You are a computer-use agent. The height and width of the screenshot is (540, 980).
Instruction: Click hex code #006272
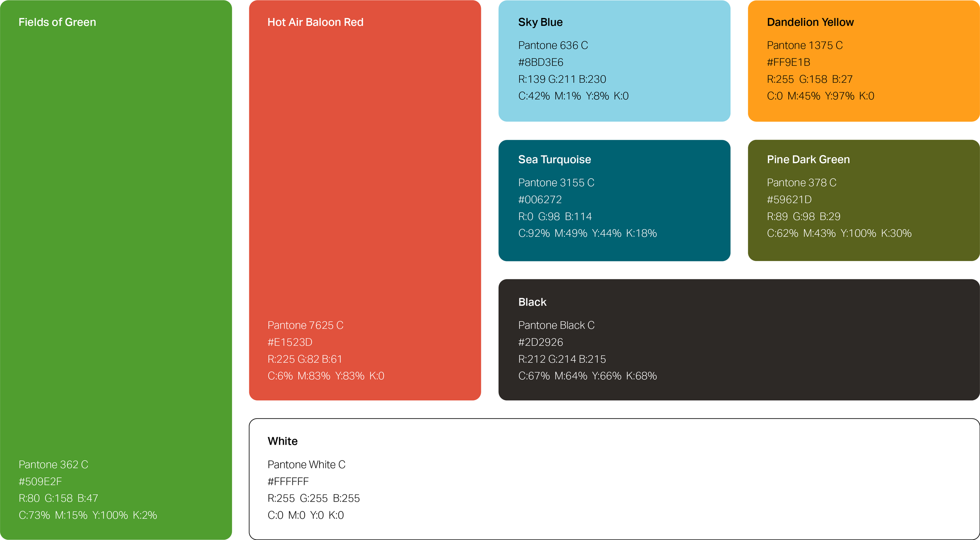coord(540,200)
